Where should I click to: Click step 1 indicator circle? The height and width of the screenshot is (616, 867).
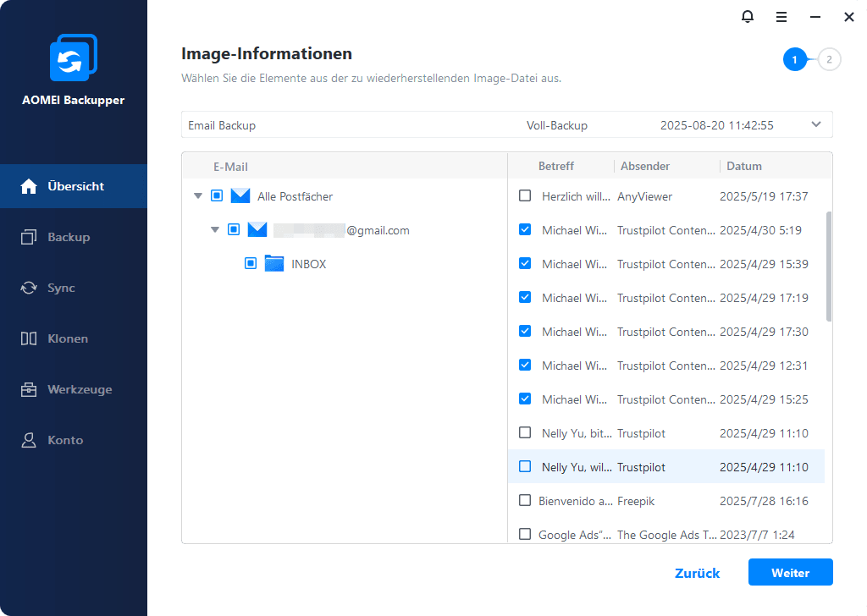point(794,60)
